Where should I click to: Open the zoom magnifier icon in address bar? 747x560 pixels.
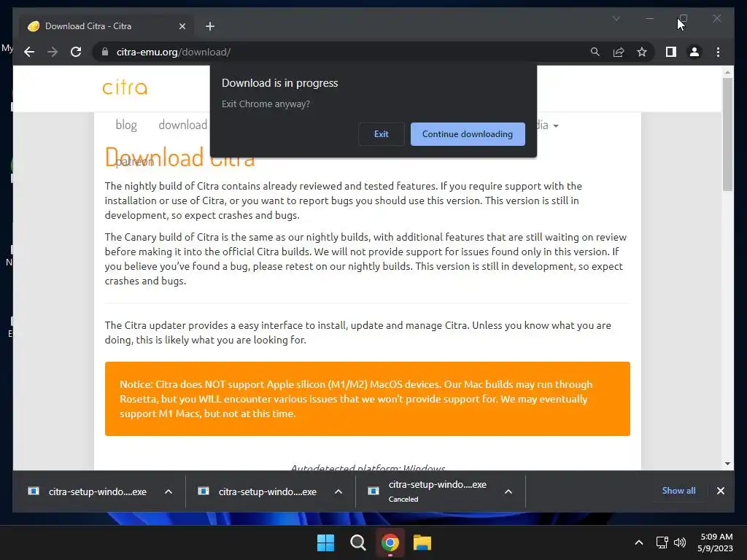pyautogui.click(x=595, y=52)
